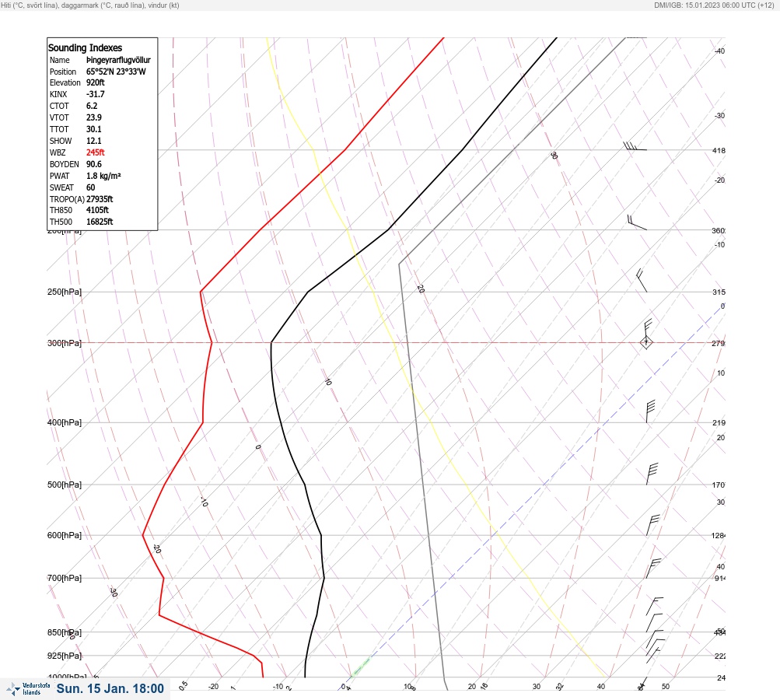Click the Elevation value 920ft

[x=96, y=82]
